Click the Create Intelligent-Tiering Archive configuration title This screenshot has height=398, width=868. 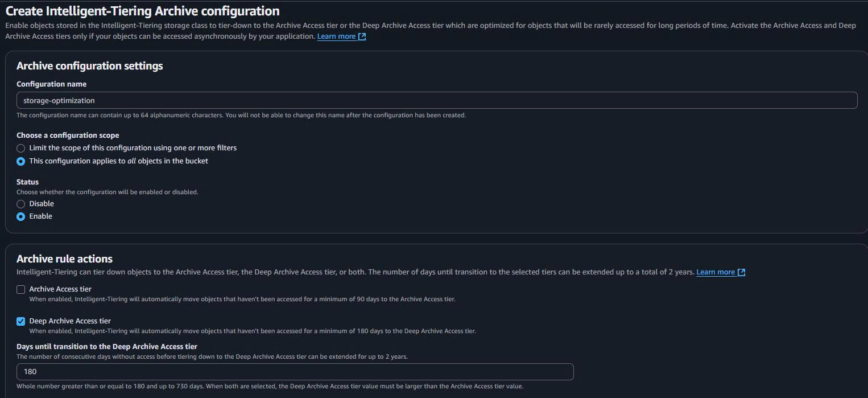[x=142, y=10]
